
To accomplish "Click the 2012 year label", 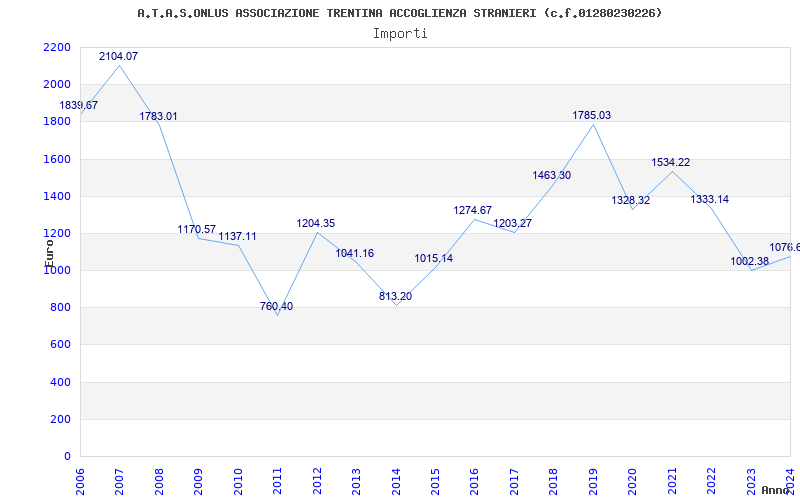I will point(317,481).
